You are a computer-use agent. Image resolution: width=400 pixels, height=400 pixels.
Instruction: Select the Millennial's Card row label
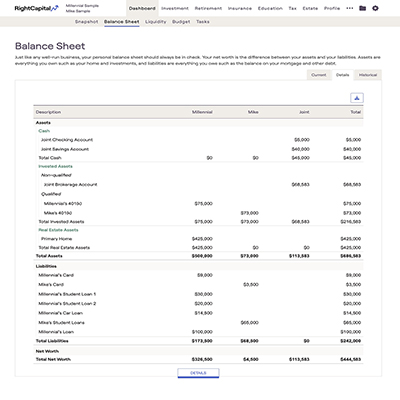pos(56,275)
